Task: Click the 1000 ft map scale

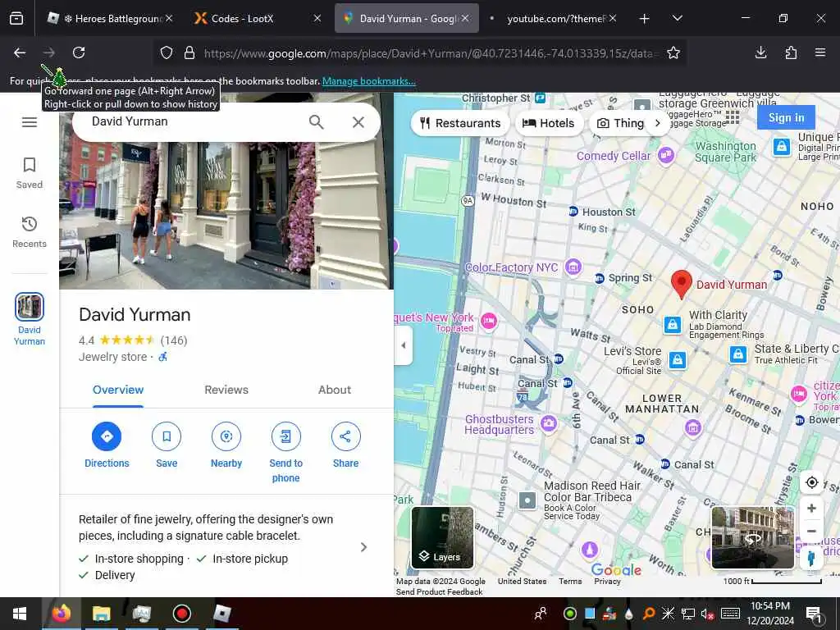Action: 772,582
